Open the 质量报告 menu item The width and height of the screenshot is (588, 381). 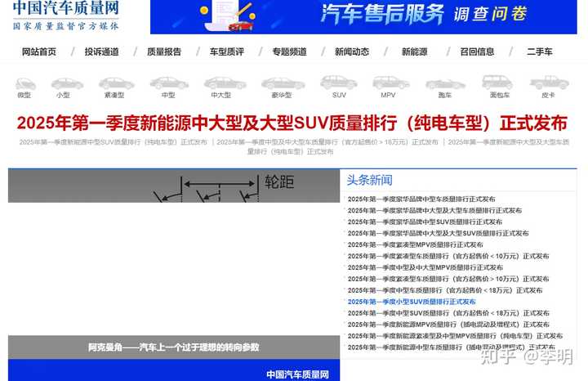click(164, 52)
